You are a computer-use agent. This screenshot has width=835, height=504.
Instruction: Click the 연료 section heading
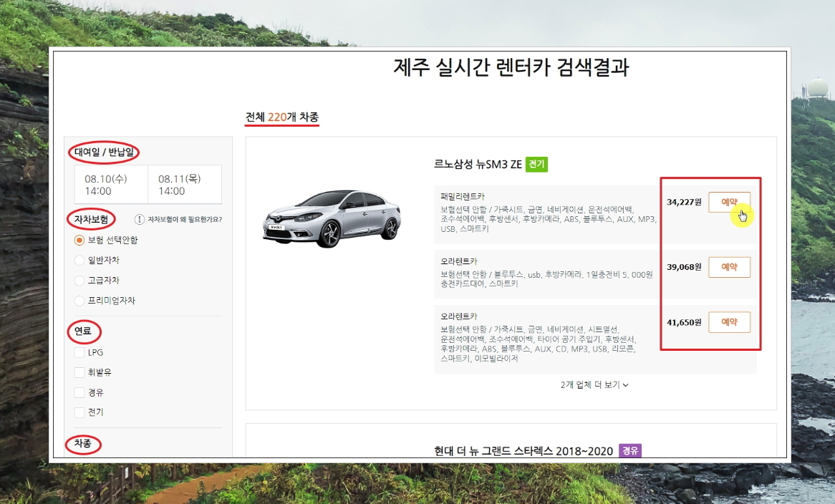pos(82,331)
